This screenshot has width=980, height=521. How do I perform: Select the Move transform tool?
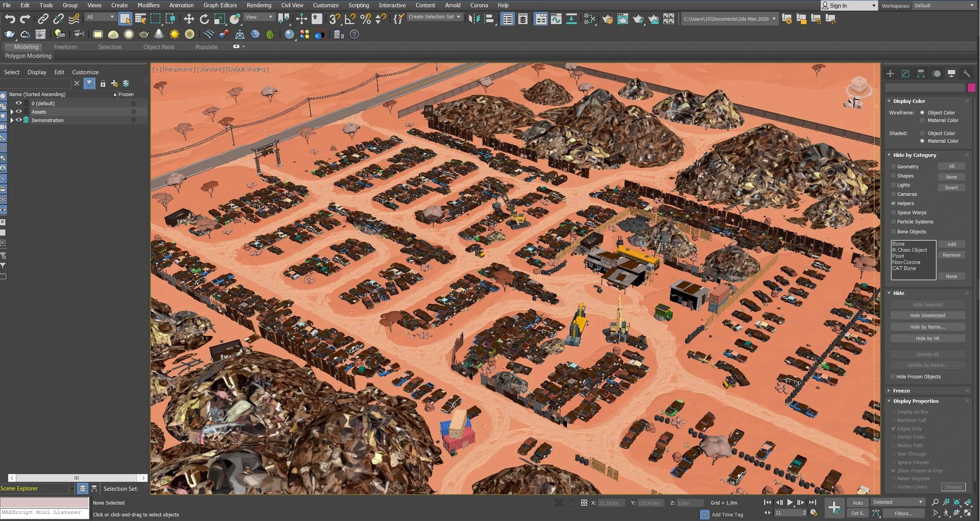189,19
